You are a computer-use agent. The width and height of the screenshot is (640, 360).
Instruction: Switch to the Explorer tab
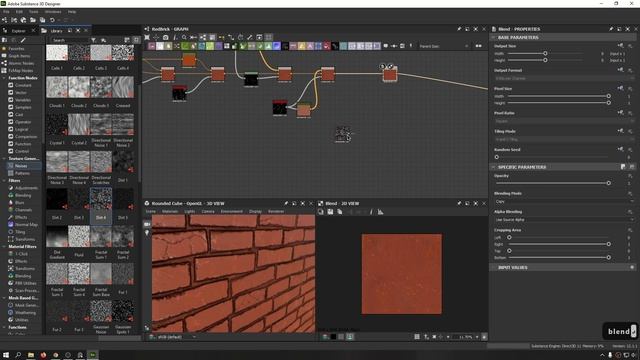tap(18, 31)
